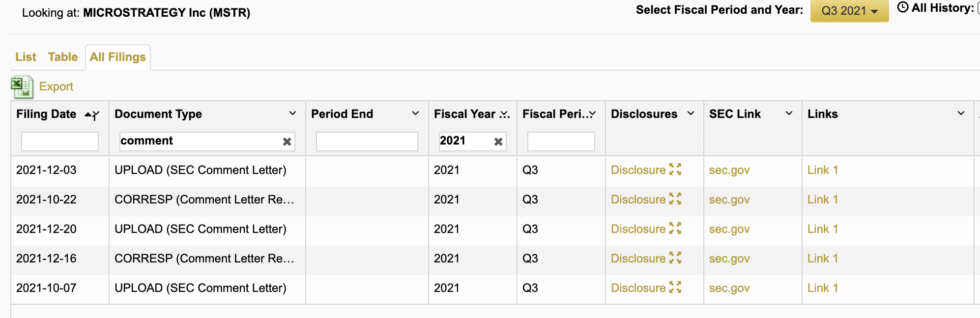Switch to the List tab
The height and width of the screenshot is (318, 980).
click(26, 57)
